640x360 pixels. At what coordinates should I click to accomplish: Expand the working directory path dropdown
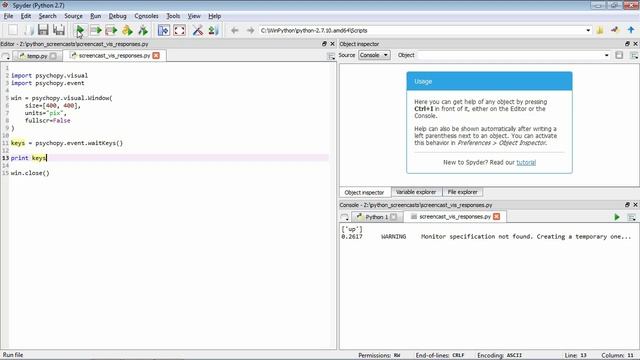pos(588,30)
